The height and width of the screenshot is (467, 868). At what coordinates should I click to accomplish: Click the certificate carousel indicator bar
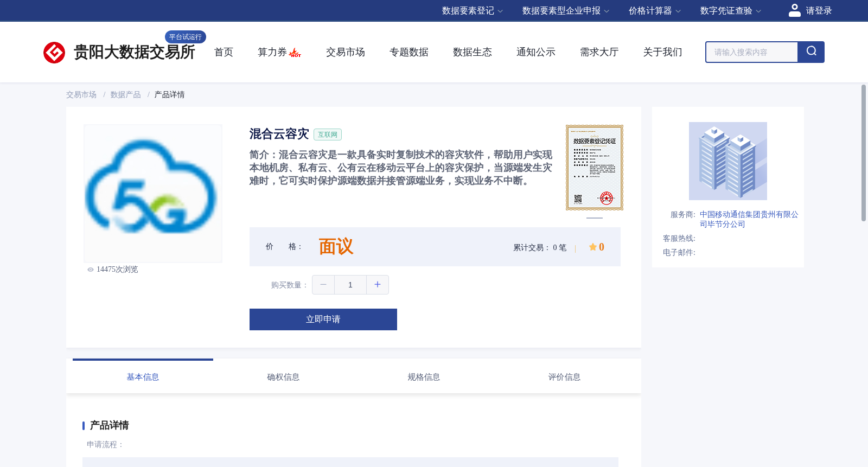595,218
